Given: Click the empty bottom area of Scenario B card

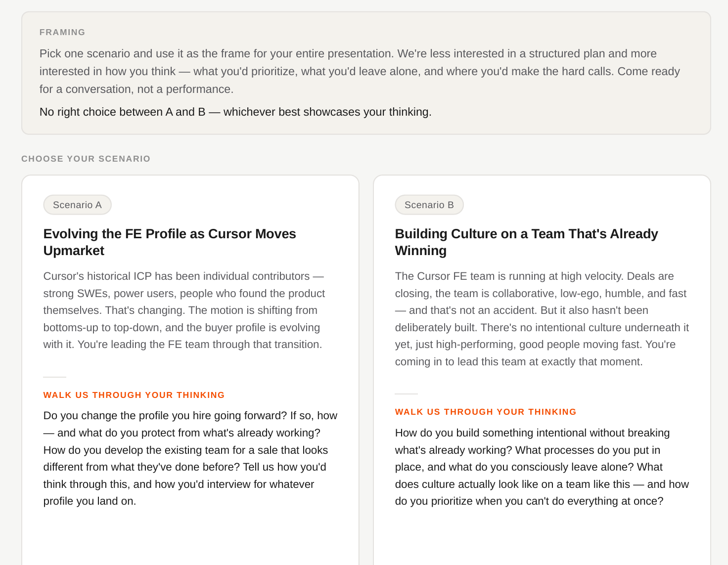Looking at the screenshot, I should (x=542, y=539).
